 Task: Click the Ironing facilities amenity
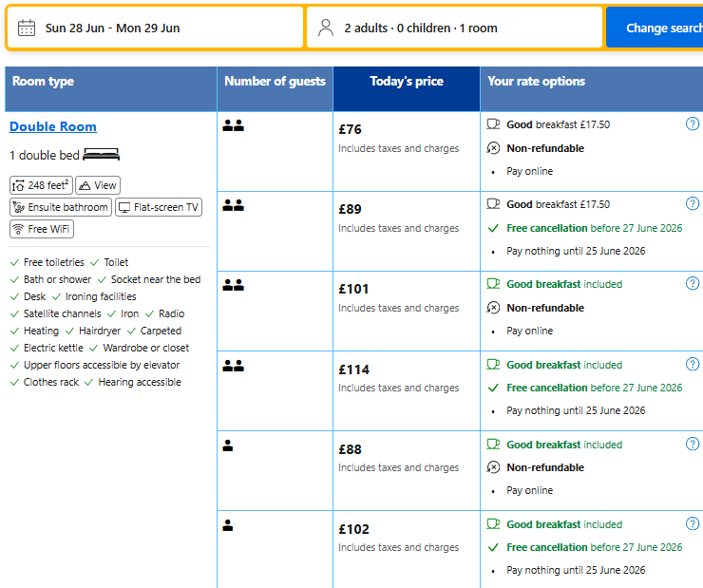(101, 296)
